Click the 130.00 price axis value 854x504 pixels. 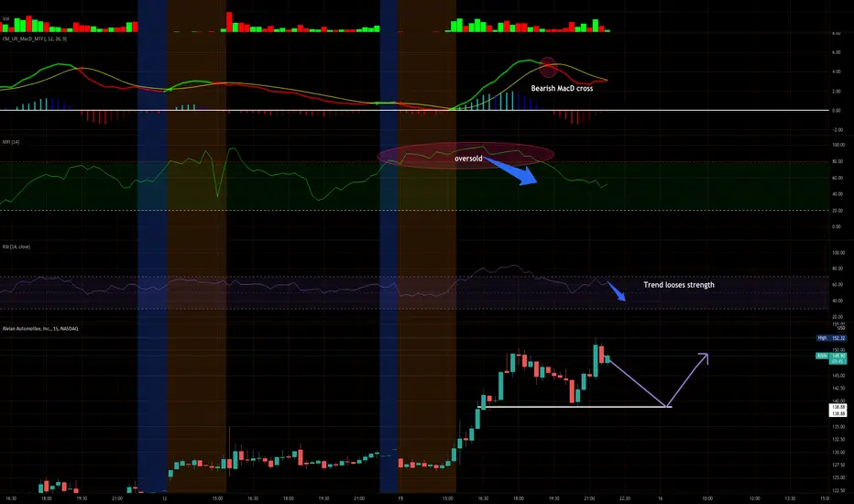coord(838,453)
